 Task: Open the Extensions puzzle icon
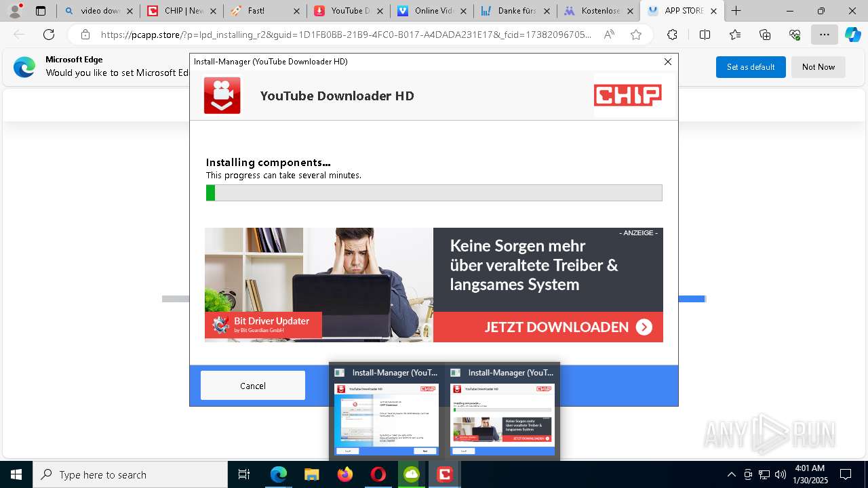click(672, 35)
